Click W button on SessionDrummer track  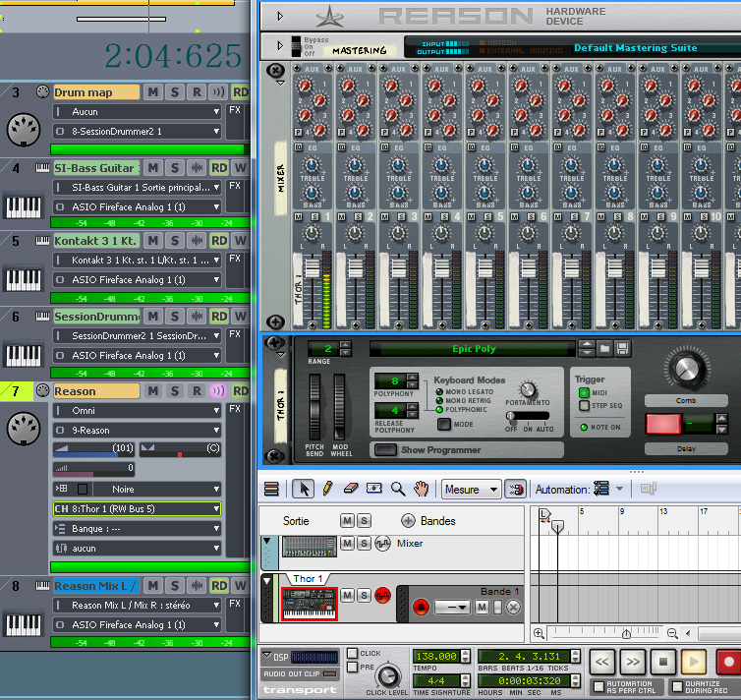coord(241,317)
